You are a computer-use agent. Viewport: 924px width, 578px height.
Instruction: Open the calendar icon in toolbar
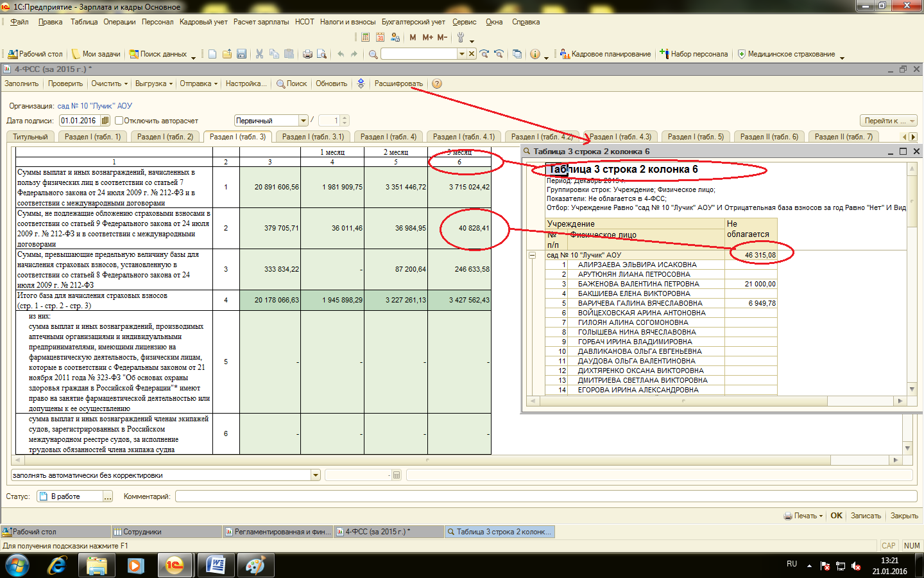click(x=380, y=37)
